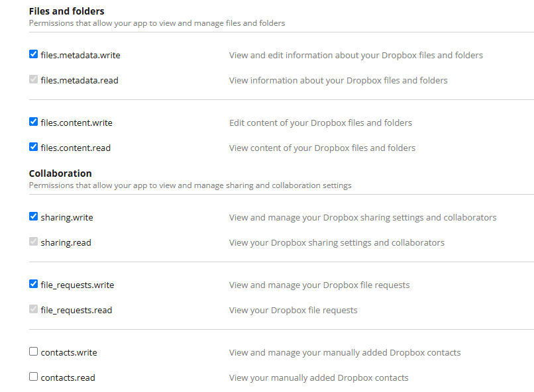Click the greyed sharing.read checkbox
Image resolution: width=534 pixels, height=392 pixels.
34,242
